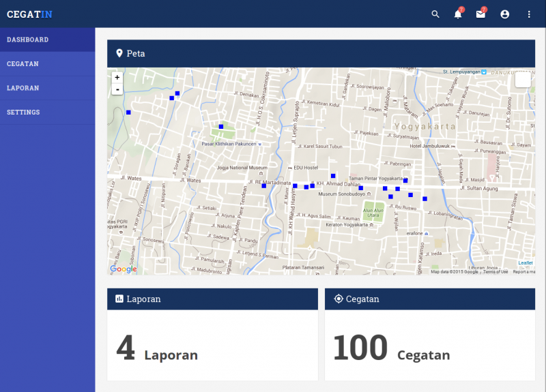This screenshot has height=392, width=546.
Task: Click the target icon beside Cegatan
Action: [x=339, y=299]
